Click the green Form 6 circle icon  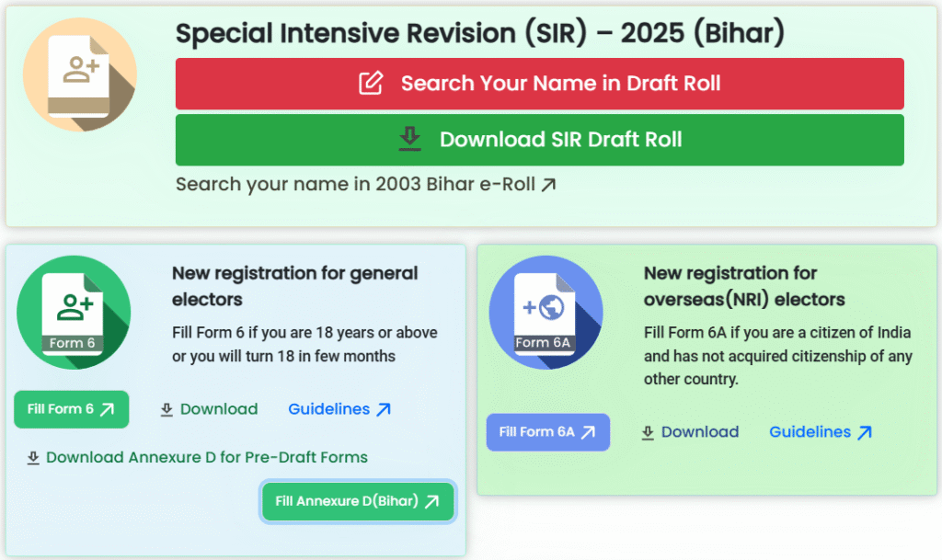tap(74, 313)
